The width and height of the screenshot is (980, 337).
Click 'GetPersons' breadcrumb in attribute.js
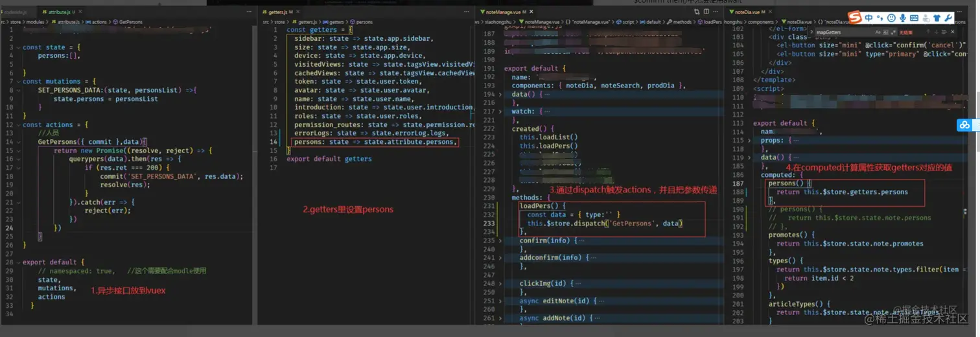(126, 22)
